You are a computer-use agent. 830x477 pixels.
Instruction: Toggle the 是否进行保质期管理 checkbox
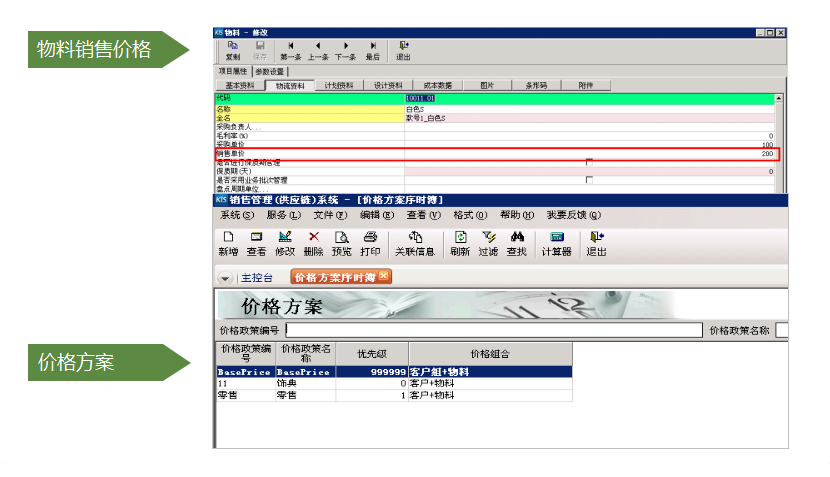coord(589,162)
